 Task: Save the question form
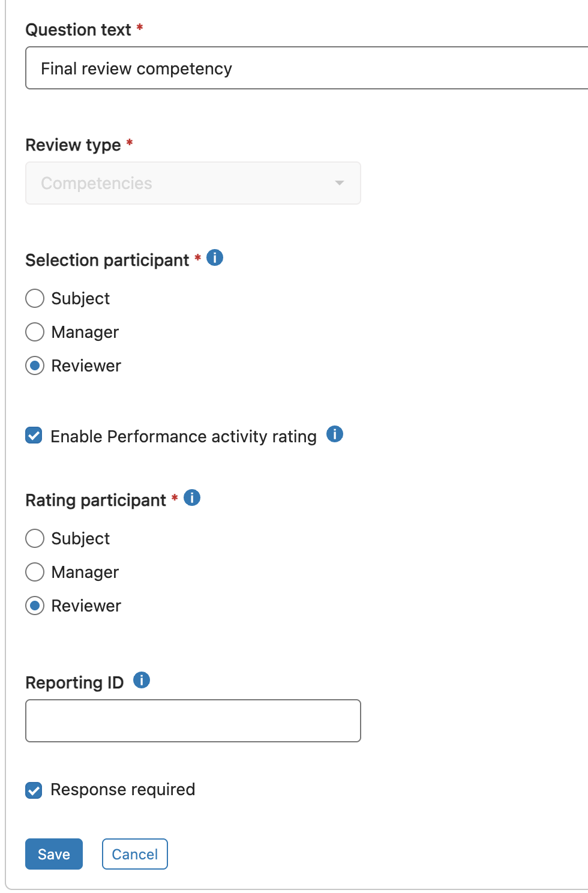(54, 854)
